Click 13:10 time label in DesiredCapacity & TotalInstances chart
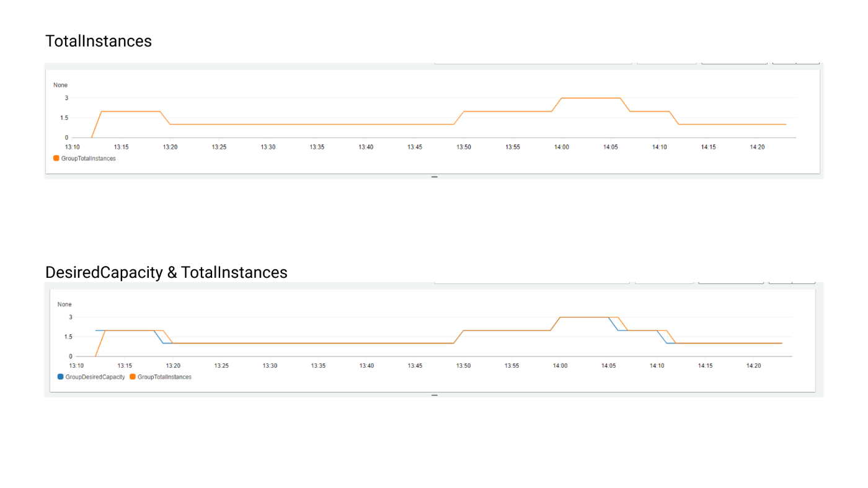Viewport: 868px width, 488px height. click(x=76, y=366)
